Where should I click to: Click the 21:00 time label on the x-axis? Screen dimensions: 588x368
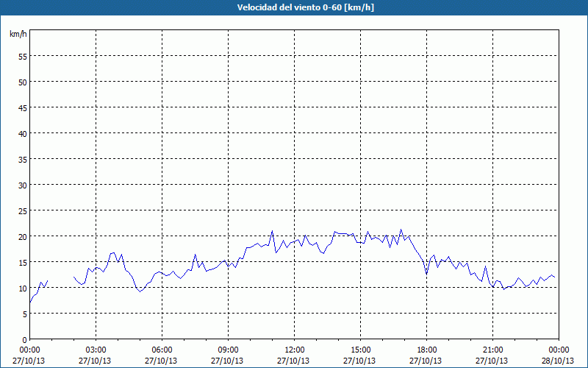pos(492,350)
